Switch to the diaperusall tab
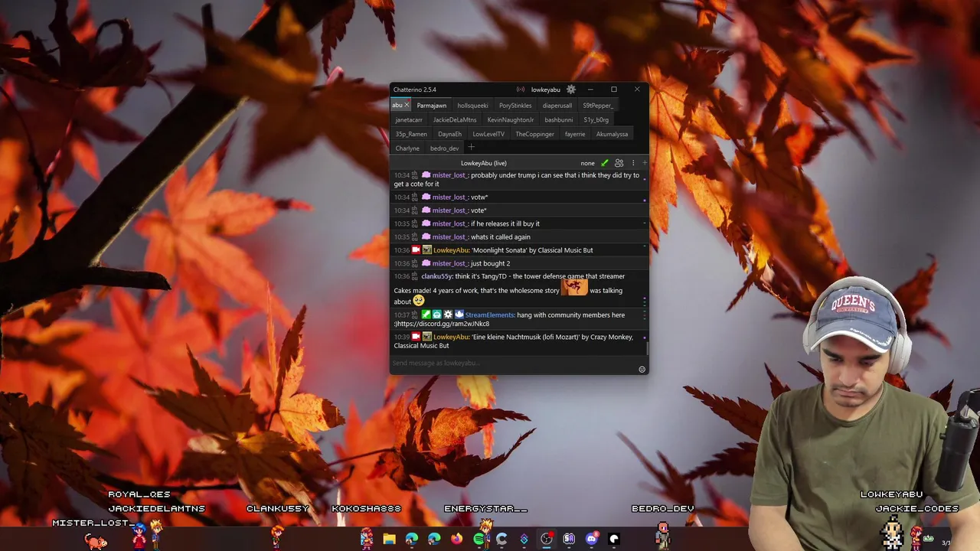This screenshot has width=980, height=551. pyautogui.click(x=557, y=106)
